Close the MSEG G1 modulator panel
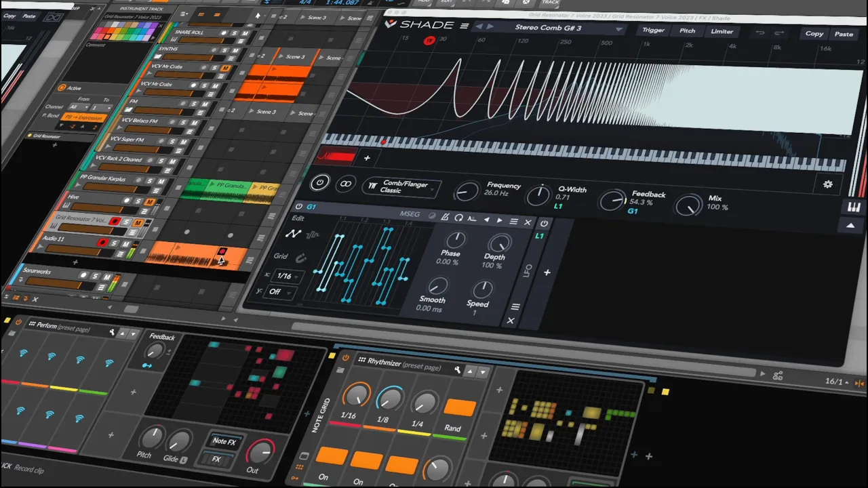Screen dimensions: 868x488 pyautogui.click(x=528, y=222)
